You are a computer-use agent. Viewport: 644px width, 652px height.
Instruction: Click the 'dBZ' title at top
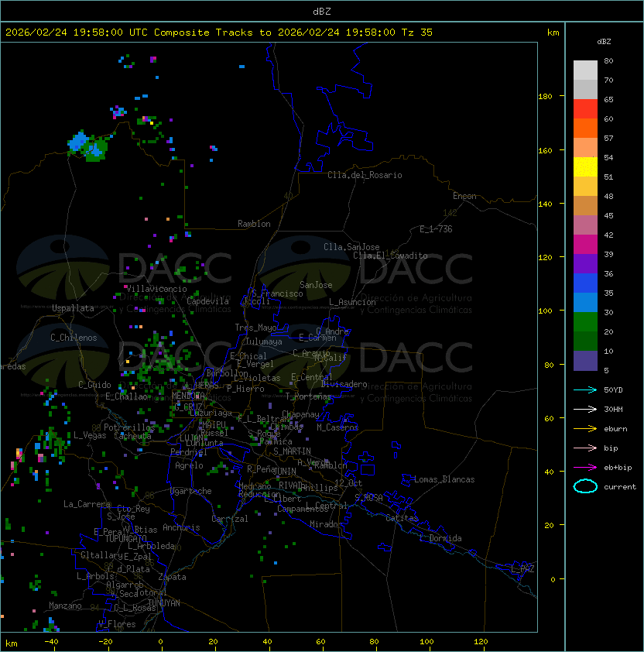322,11
